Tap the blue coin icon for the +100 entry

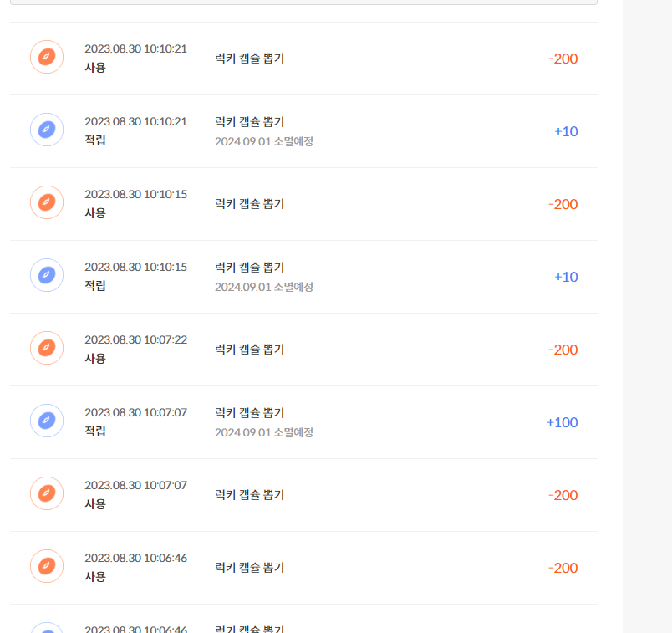pyautogui.click(x=47, y=421)
